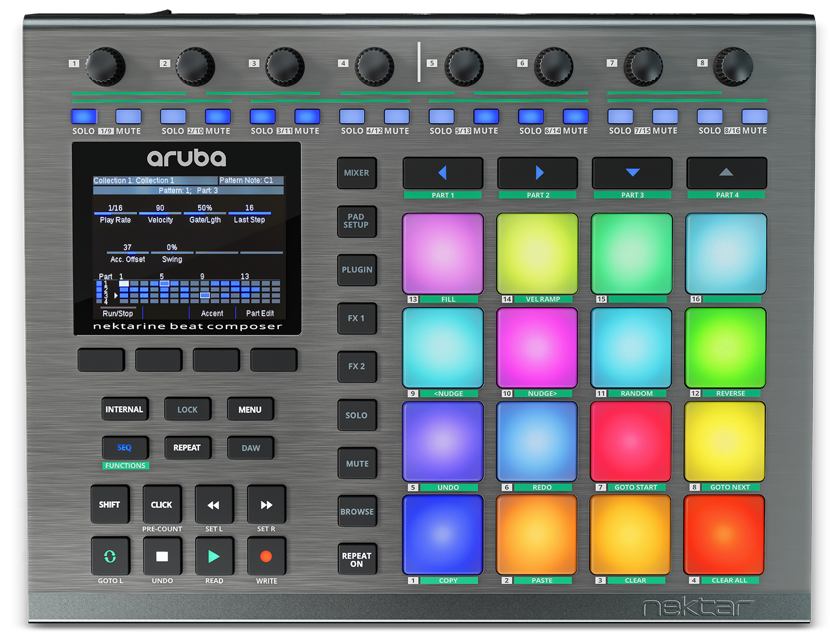Toggle the green loop button above GOTO L

click(x=110, y=556)
